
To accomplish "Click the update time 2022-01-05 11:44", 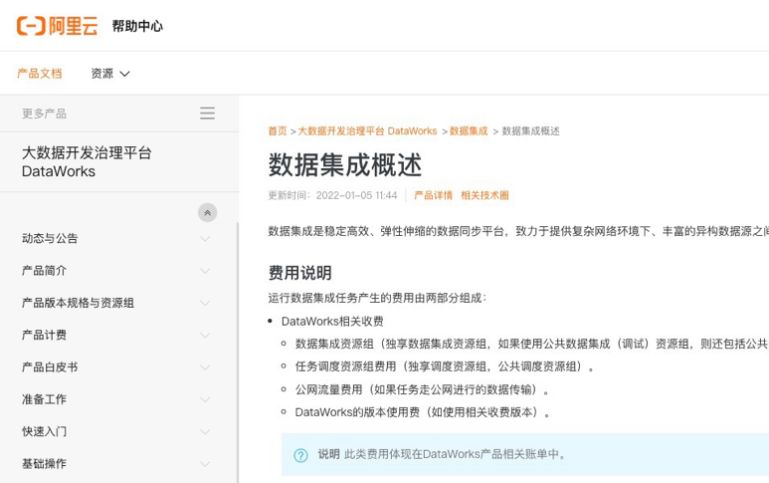I will pyautogui.click(x=357, y=195).
